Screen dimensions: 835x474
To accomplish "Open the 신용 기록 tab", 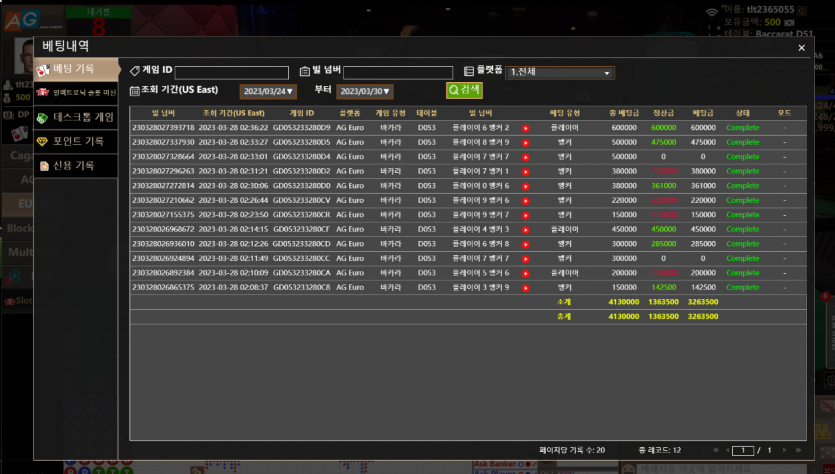I will click(76, 166).
